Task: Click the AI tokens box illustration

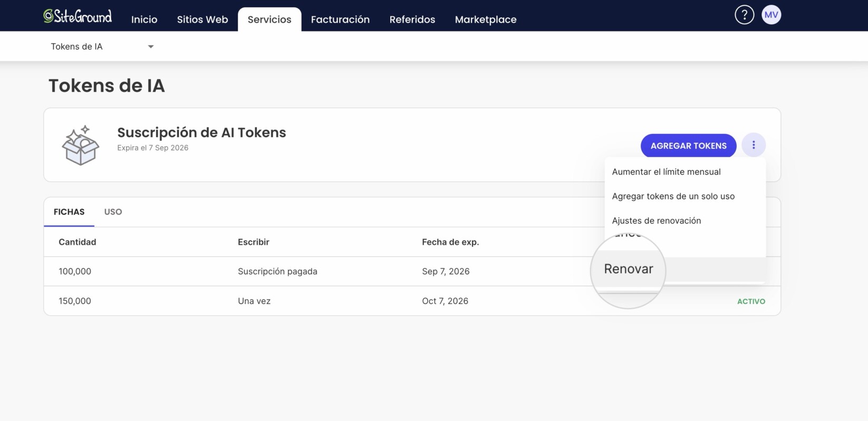Action: tap(81, 146)
